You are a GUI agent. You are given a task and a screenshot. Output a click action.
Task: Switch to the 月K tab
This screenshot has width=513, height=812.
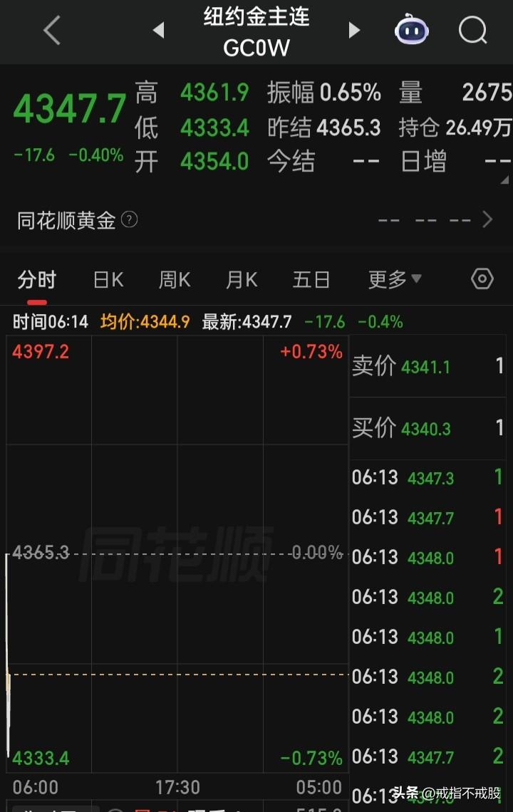click(x=242, y=280)
